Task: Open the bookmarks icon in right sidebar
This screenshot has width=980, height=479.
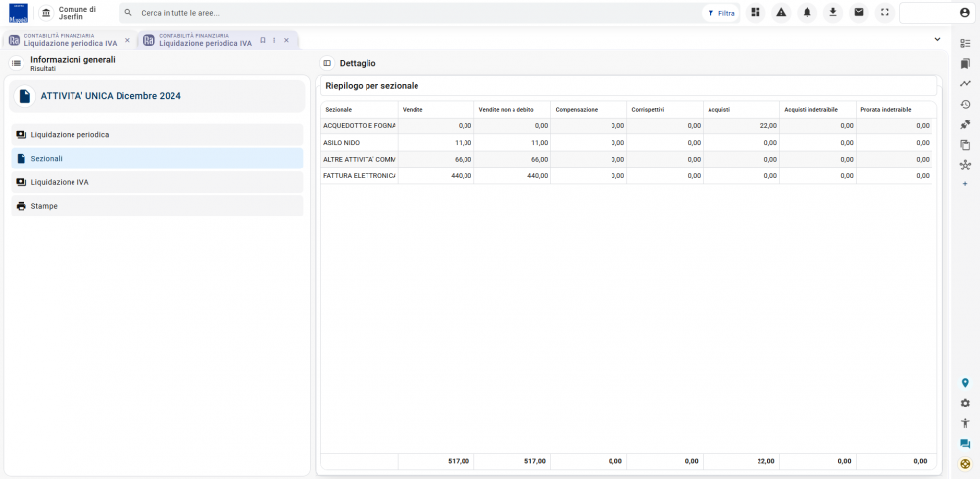Action: pos(965,63)
